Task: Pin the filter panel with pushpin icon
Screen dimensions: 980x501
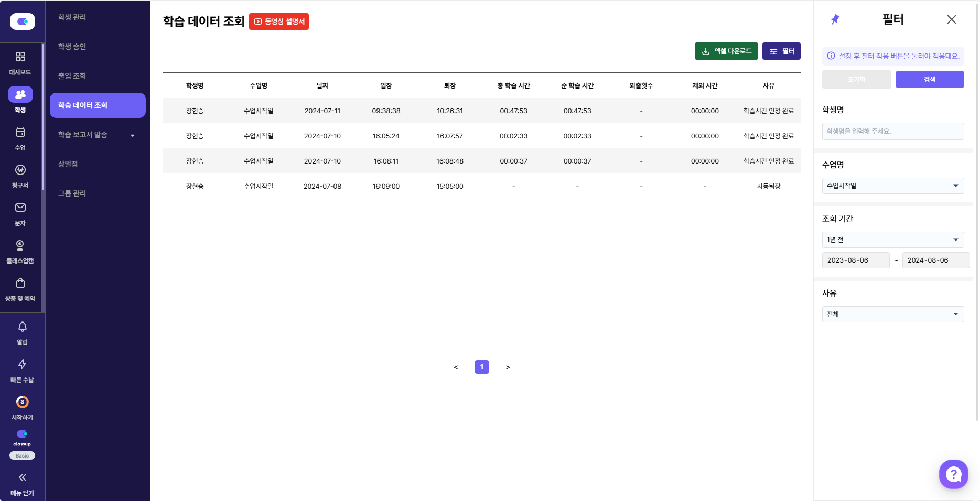Action: [835, 19]
